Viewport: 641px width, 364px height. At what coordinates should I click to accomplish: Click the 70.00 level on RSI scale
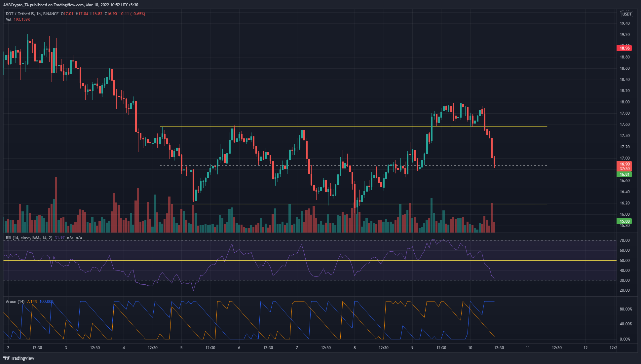pos(624,240)
